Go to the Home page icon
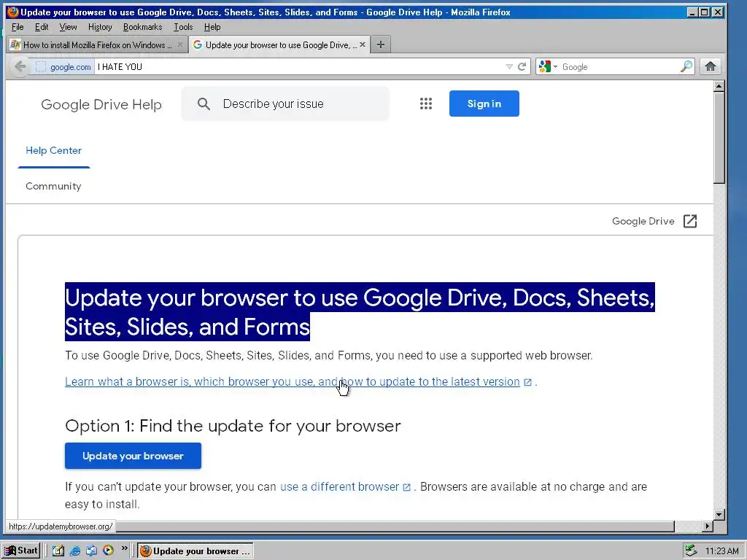747x560 pixels. (x=711, y=66)
